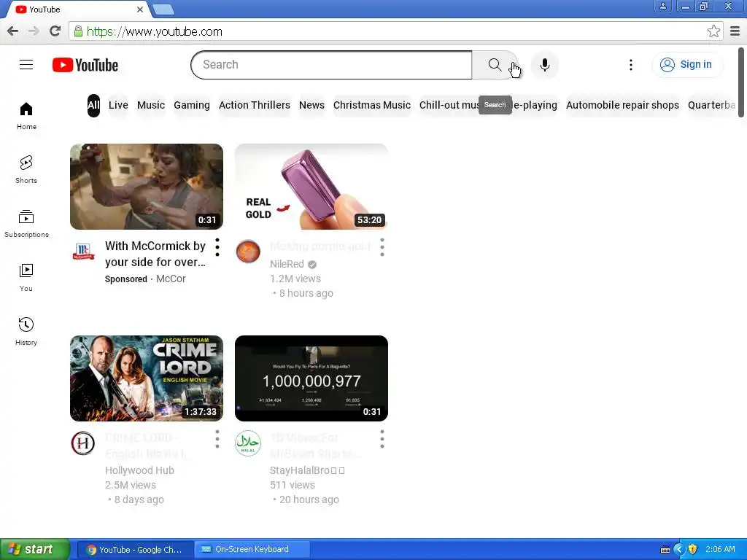This screenshot has height=560, width=747.
Task: Open the You section in sidebar
Action: (x=26, y=278)
